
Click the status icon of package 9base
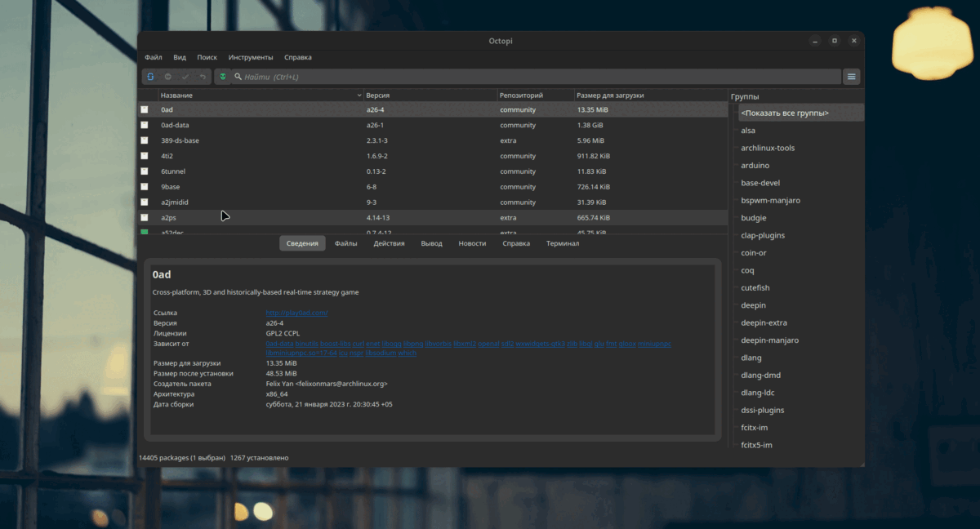[145, 187]
